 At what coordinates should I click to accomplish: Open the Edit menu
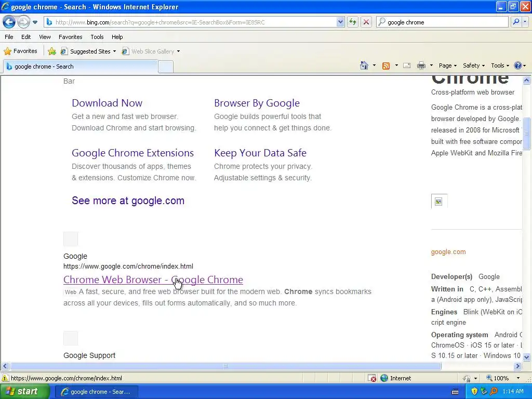click(x=26, y=37)
